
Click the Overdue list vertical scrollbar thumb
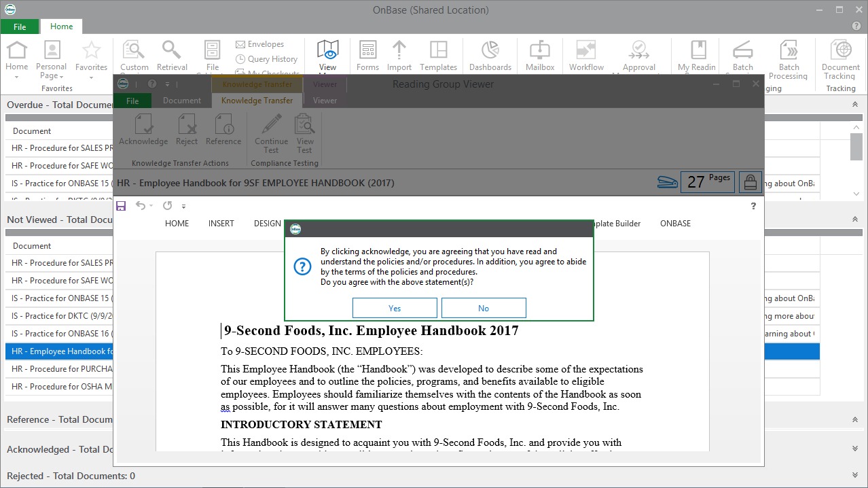856,147
